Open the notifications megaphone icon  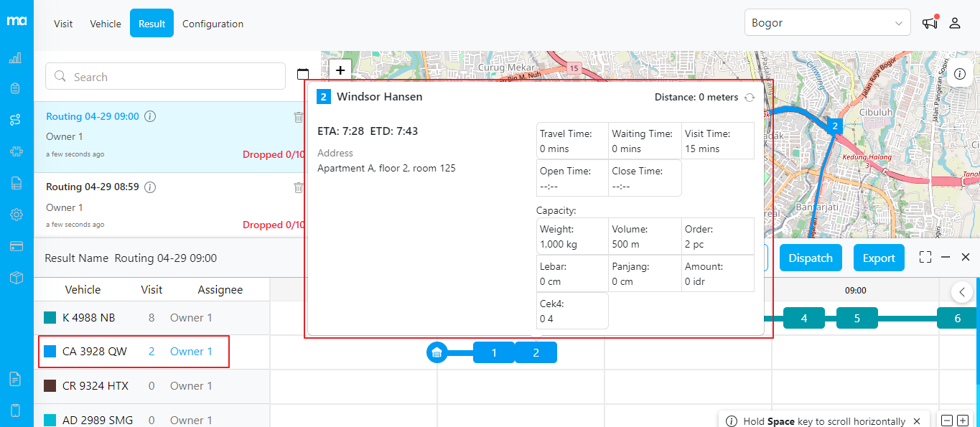929,22
